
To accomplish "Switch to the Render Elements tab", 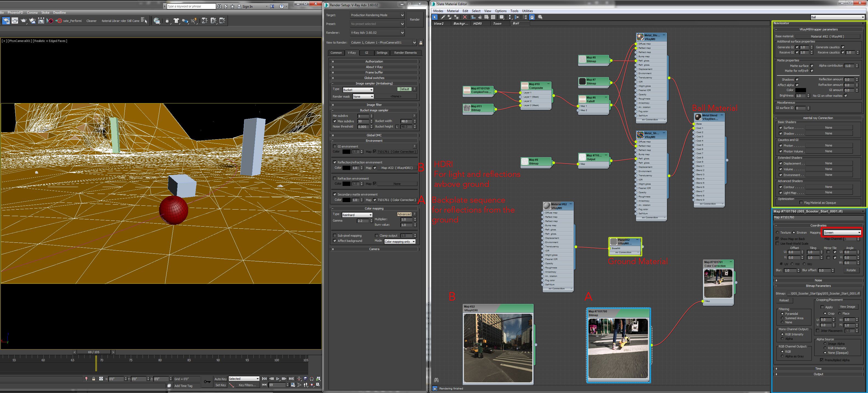I will point(405,53).
